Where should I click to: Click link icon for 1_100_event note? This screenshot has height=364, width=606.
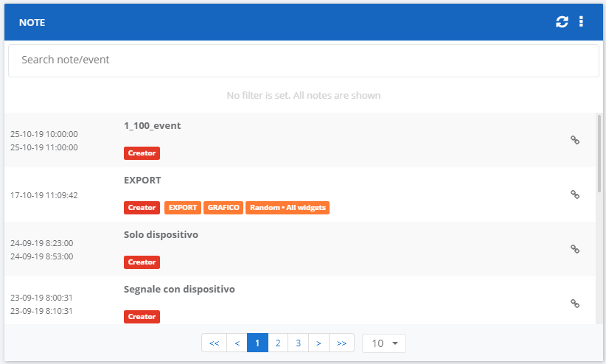tap(575, 140)
